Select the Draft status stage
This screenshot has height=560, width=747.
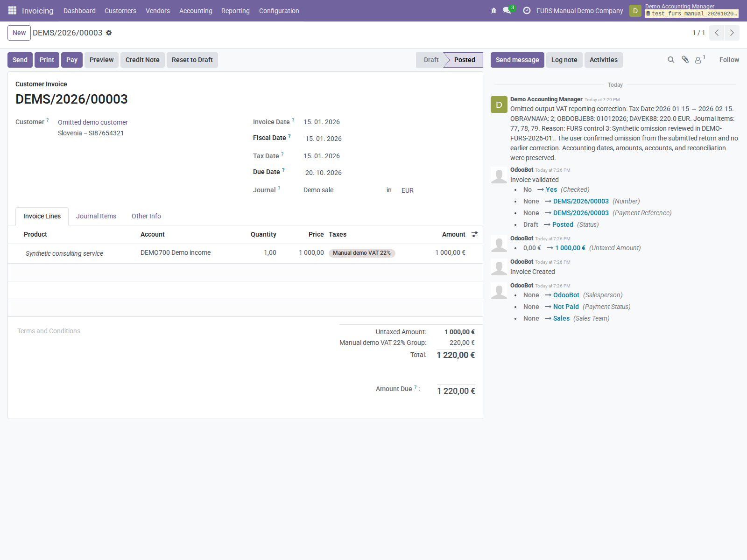(x=430, y=60)
